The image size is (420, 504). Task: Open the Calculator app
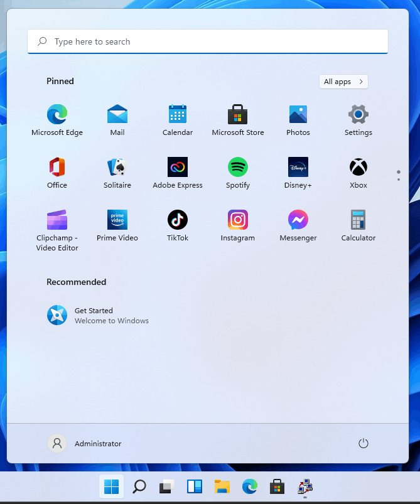point(358,226)
